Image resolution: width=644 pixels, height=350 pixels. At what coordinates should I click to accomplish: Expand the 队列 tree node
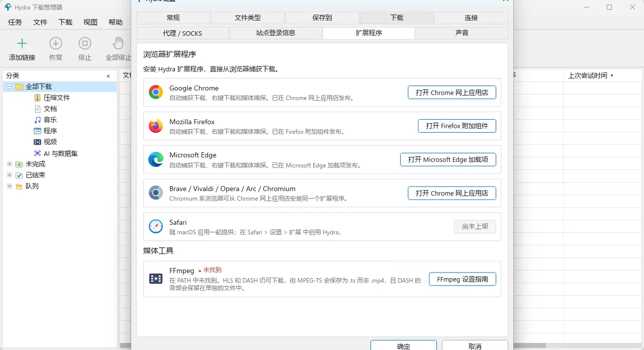pyautogui.click(x=10, y=186)
